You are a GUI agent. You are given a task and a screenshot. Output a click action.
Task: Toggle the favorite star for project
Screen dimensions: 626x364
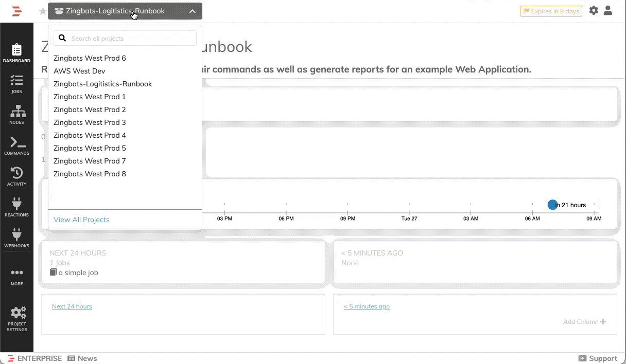(x=43, y=11)
